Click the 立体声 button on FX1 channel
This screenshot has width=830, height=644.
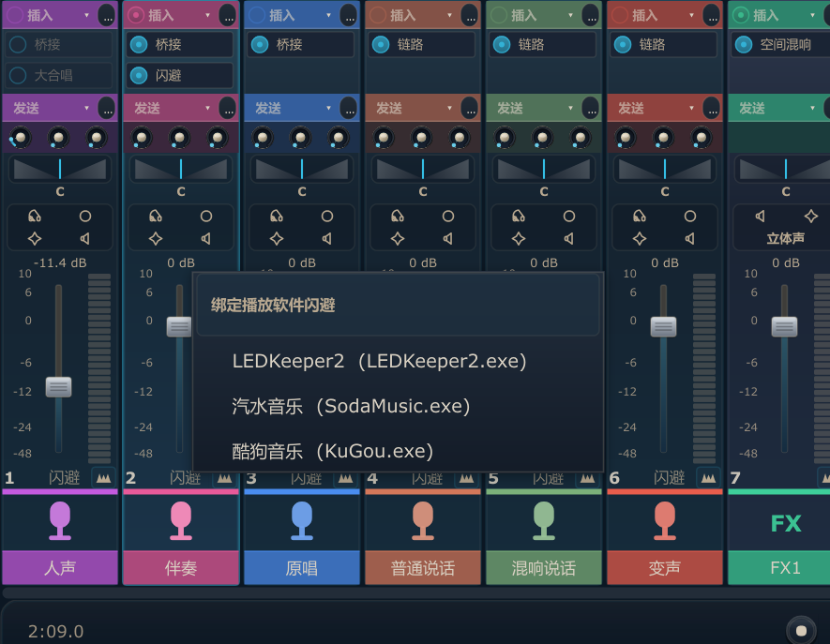786,239
